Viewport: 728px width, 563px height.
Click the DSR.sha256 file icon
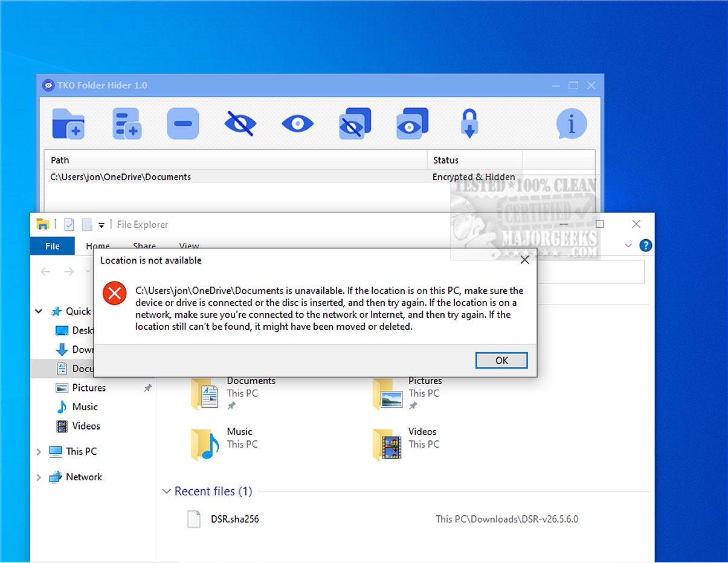coord(193,519)
